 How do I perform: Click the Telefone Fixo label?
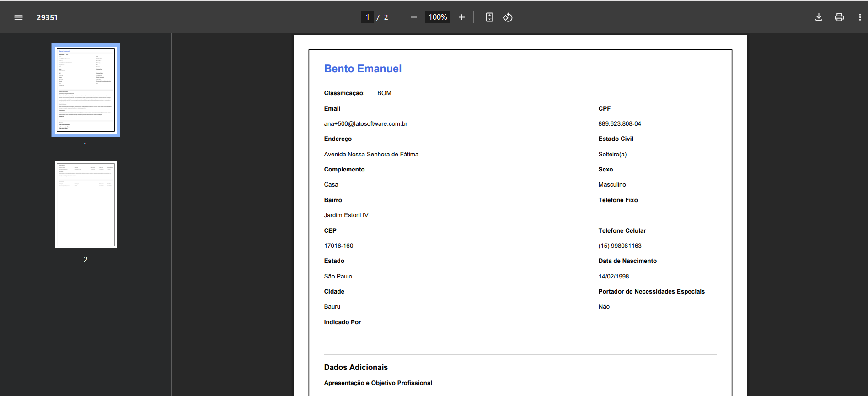618,200
